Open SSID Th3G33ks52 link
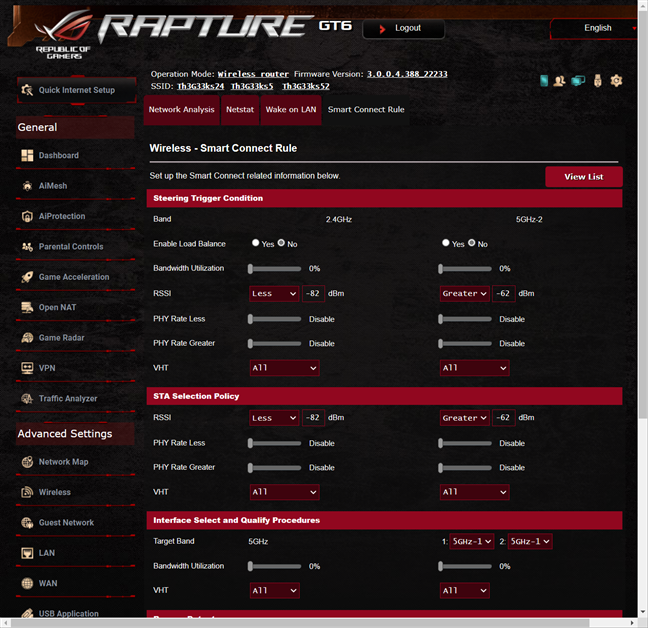The width and height of the screenshot is (648, 628). pyautogui.click(x=306, y=86)
